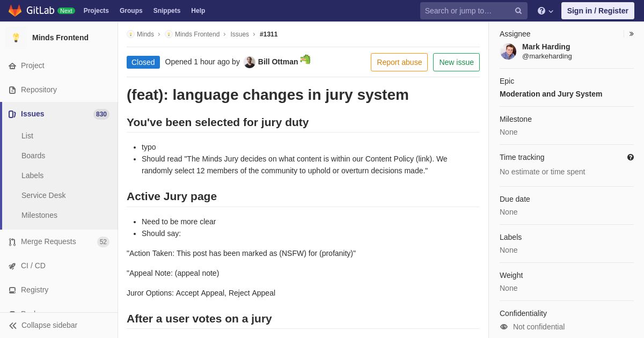
Task: Click the @markeharding username text
Action: [547, 56]
